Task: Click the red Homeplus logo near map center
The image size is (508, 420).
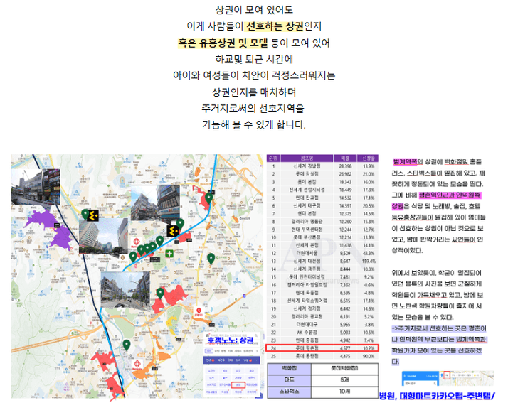Action: 137,242
